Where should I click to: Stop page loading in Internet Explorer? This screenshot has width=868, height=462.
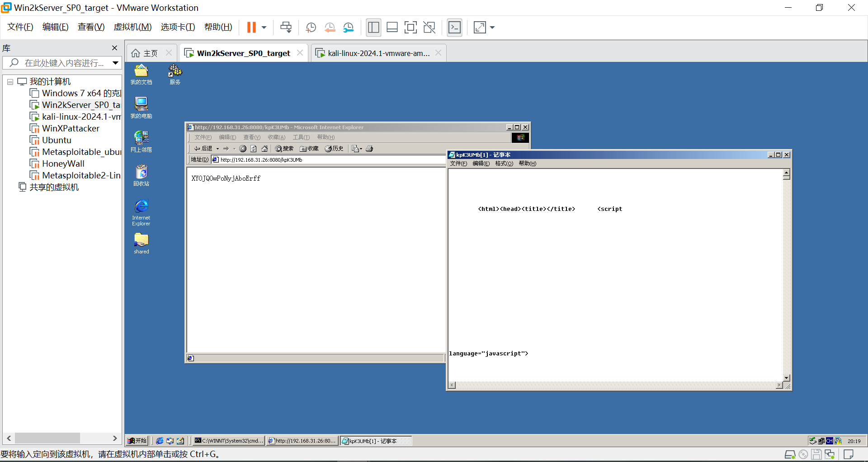tap(243, 149)
